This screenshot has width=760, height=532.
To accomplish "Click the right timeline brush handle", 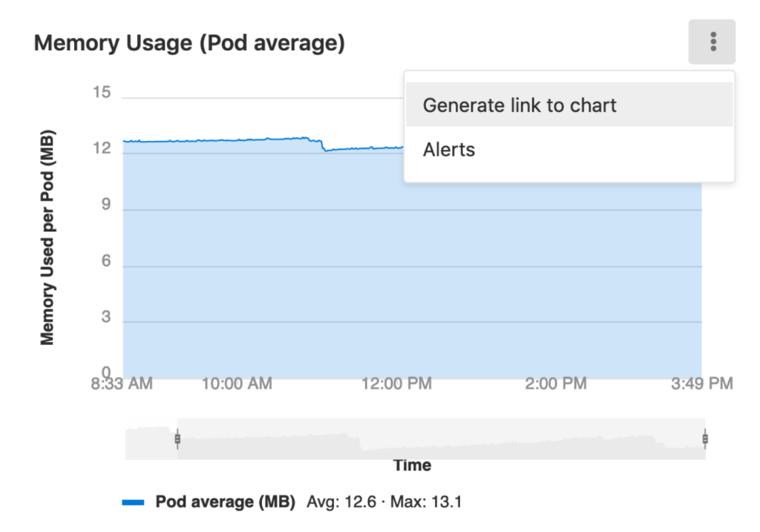I will 704,440.
